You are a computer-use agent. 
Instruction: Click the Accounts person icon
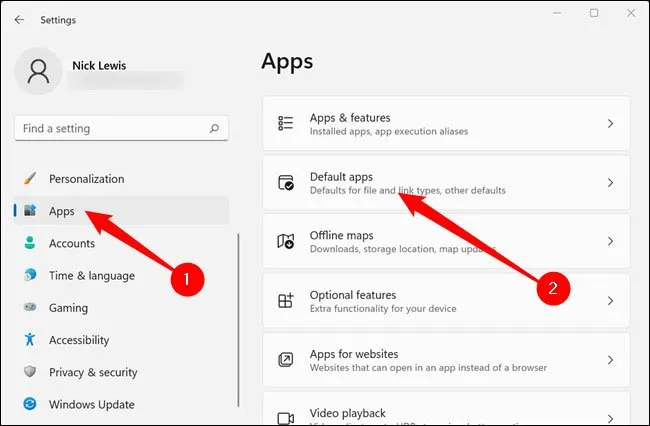point(29,243)
